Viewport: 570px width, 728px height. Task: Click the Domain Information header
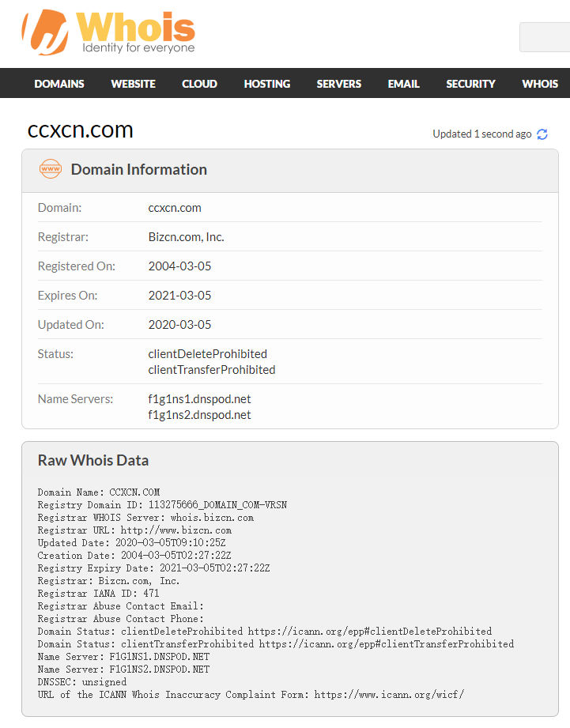click(x=139, y=169)
